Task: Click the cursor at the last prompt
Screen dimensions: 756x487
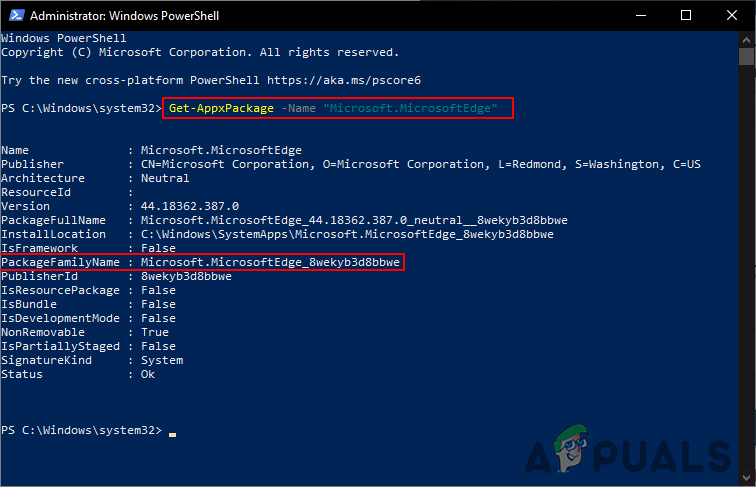Action: (x=172, y=431)
